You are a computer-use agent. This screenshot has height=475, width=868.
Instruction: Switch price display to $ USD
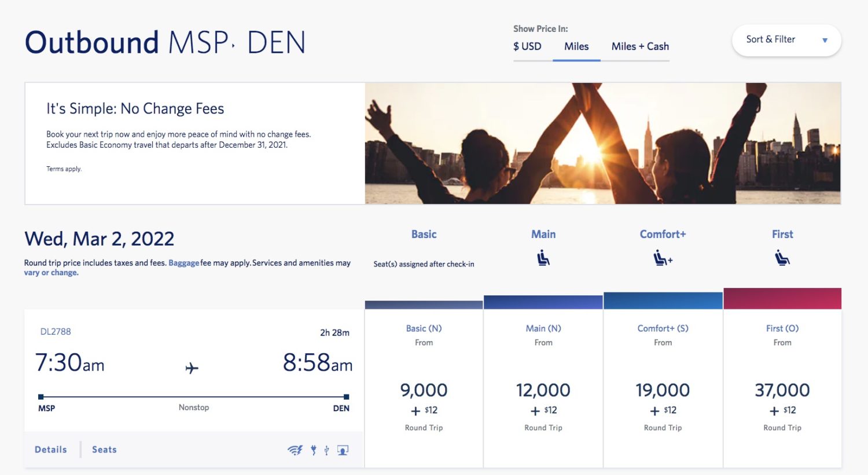(x=527, y=46)
